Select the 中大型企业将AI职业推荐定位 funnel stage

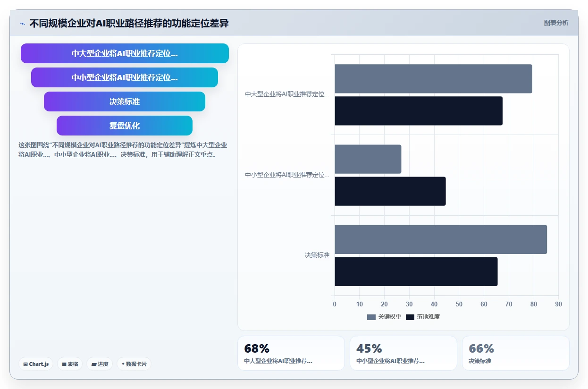click(x=125, y=53)
